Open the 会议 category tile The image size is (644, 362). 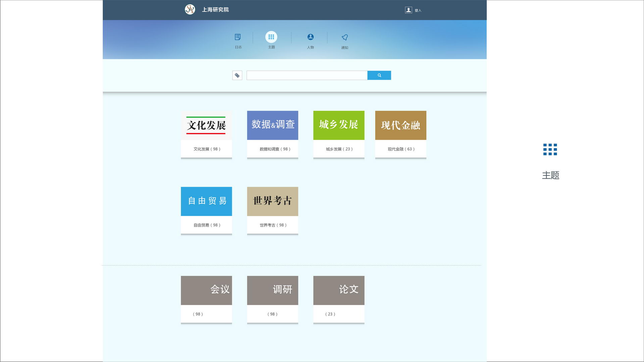point(206,290)
